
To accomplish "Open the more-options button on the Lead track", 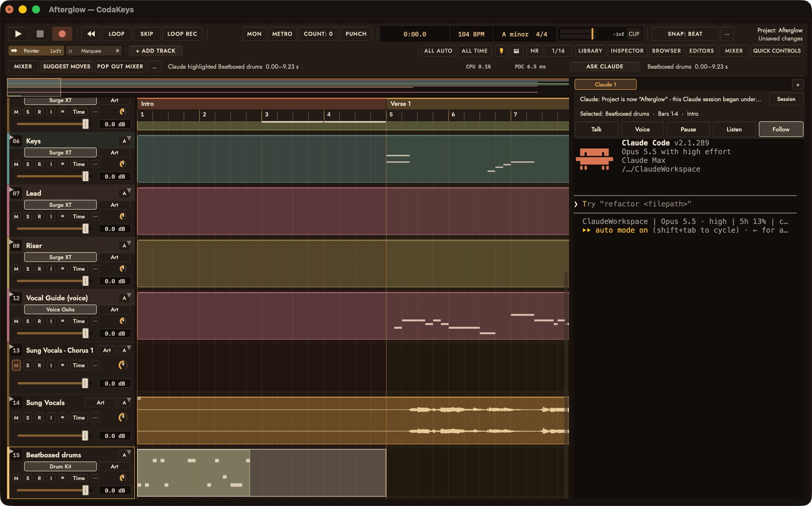I will pos(95,216).
